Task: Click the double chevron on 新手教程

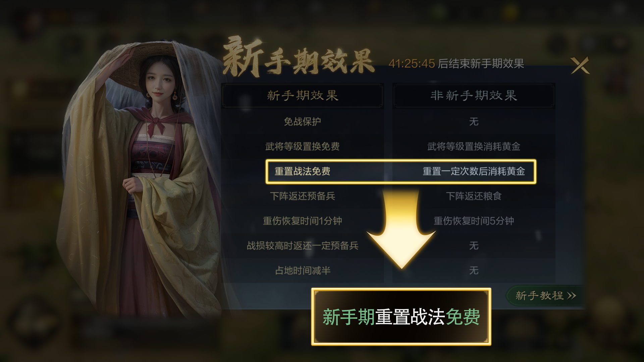Action: tap(572, 296)
